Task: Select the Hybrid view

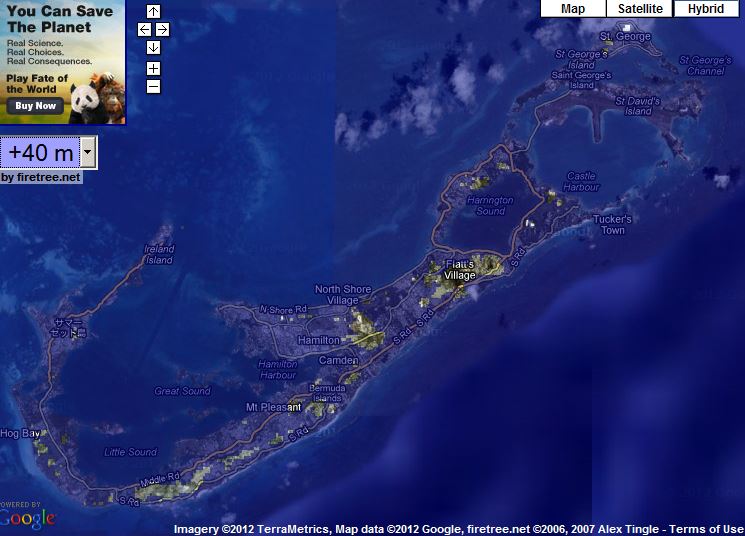Action: tap(706, 9)
